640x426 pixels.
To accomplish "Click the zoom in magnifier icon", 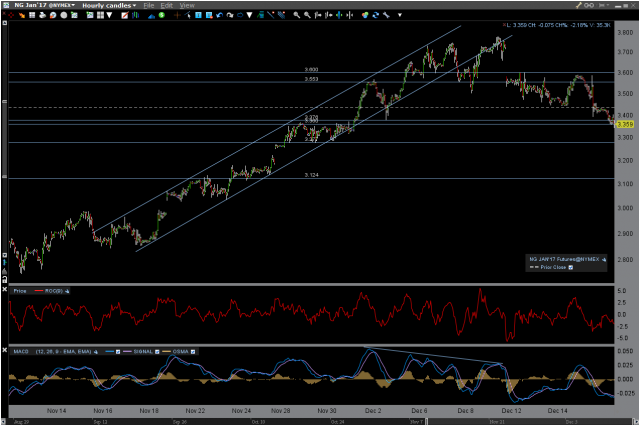I will [x=297, y=15].
